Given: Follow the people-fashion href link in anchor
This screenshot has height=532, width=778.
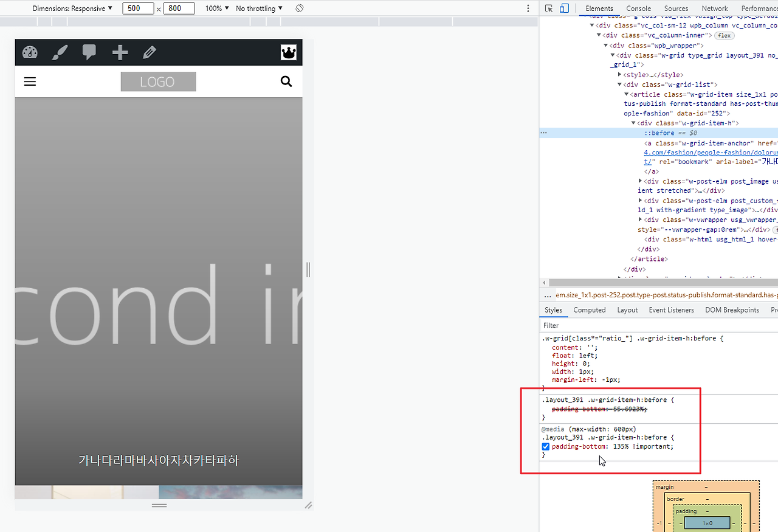Looking at the screenshot, I should point(711,153).
